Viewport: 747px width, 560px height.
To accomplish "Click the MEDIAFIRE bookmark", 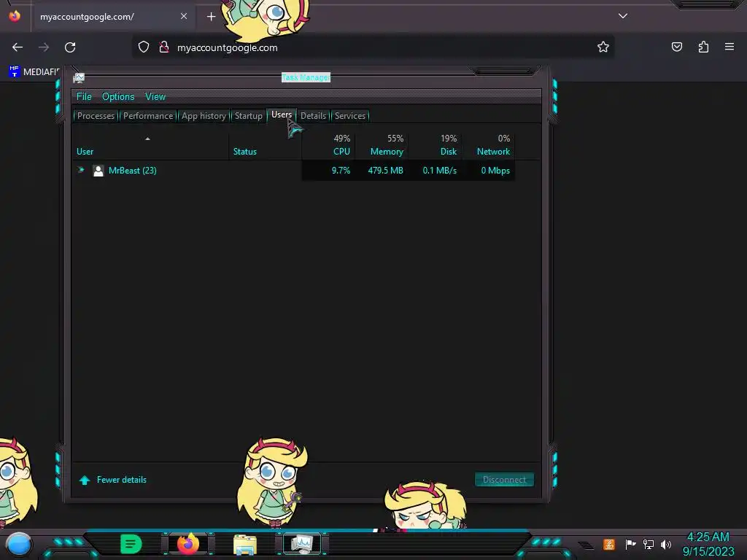I will [x=34, y=72].
